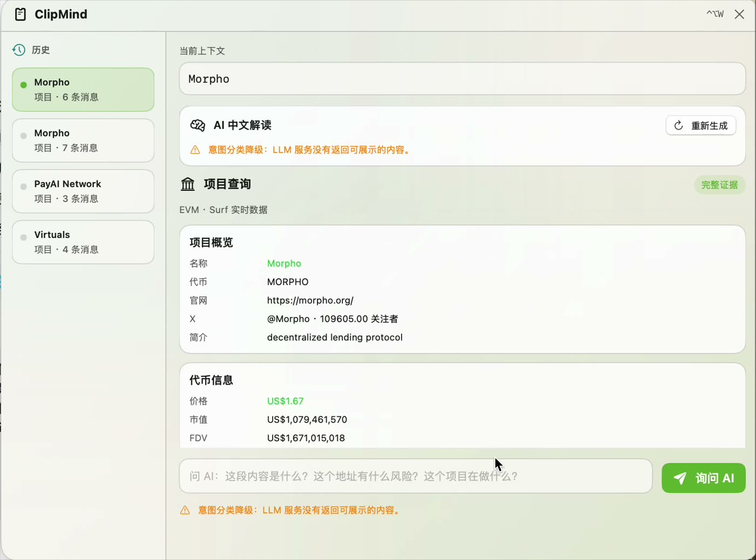This screenshot has width=756, height=560.
Task: Click the warning triangle in AI 中文解读 card
Action: pos(195,150)
